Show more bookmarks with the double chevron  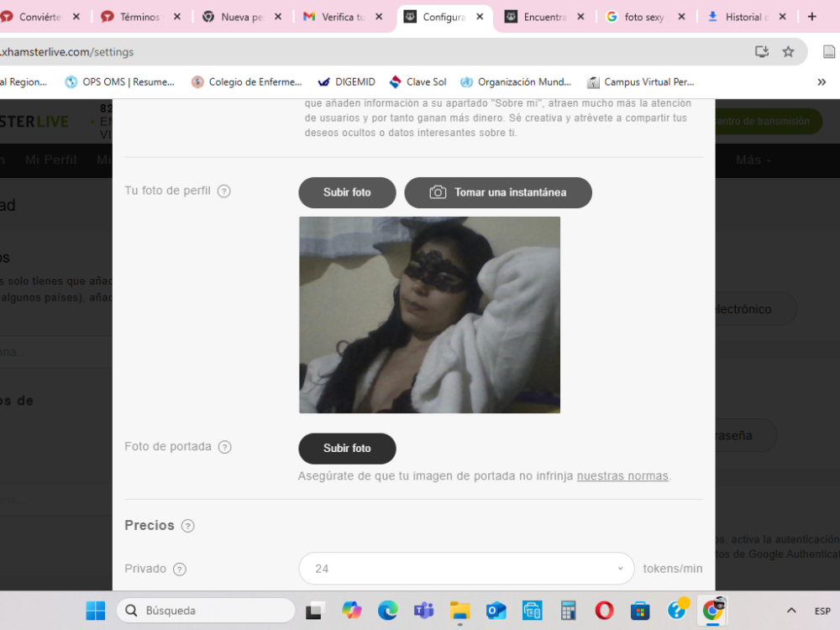[822, 82]
